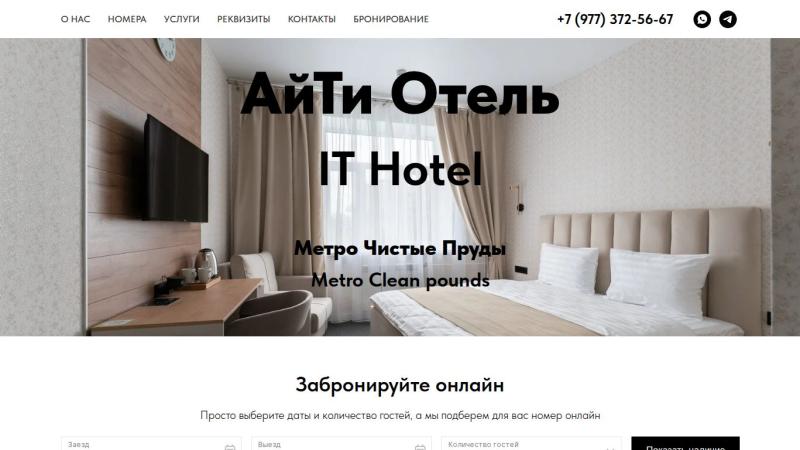Go to НОМЕРА section
Screen dimensions: 800x450
pos(127,19)
